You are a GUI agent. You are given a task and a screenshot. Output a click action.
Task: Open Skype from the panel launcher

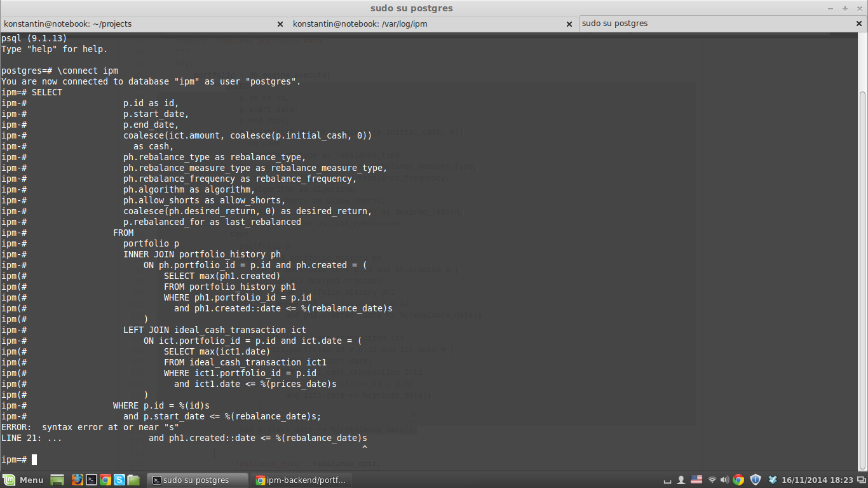(119, 480)
